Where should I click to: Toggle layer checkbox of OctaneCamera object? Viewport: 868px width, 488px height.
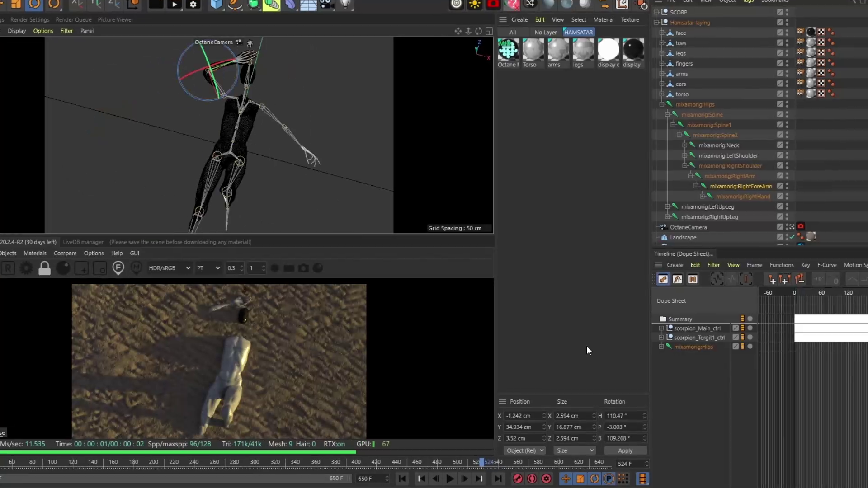[780, 227]
